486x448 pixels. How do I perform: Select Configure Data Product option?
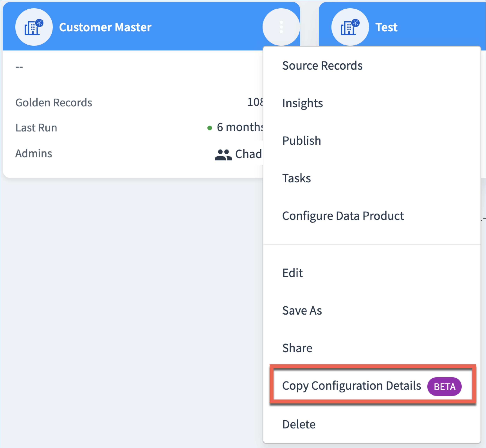pyautogui.click(x=343, y=216)
